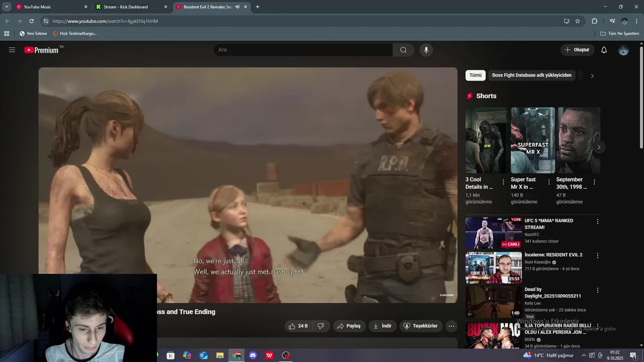The width and height of the screenshot is (644, 362).
Task: Click the İndir download button
Action: (382, 326)
